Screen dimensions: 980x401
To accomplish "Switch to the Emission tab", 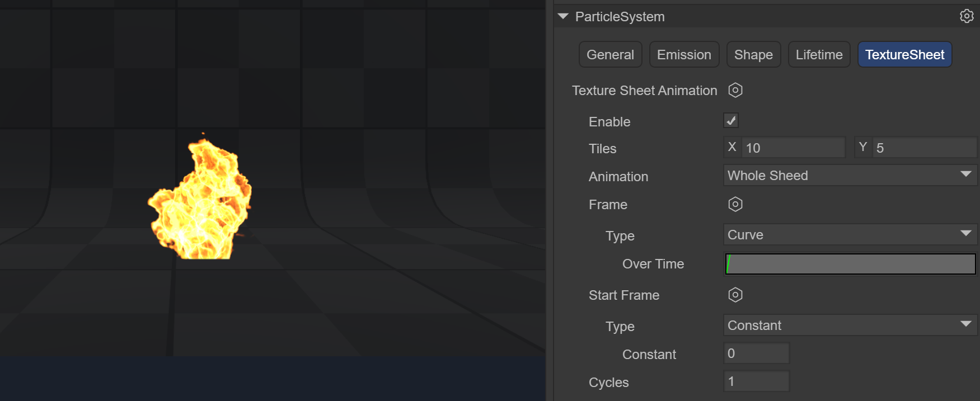I will click(x=684, y=55).
